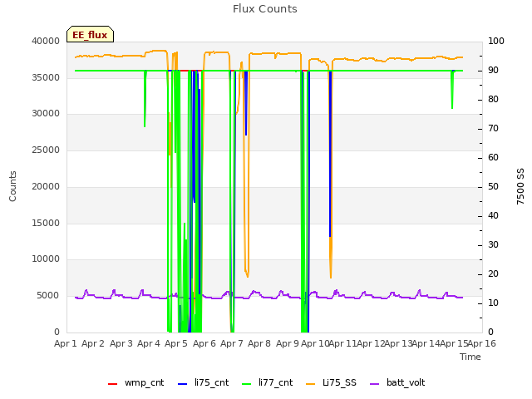This screenshot has height=399, width=532.
Task: Click the 70 right axis tick value
Action: pos(493,129)
